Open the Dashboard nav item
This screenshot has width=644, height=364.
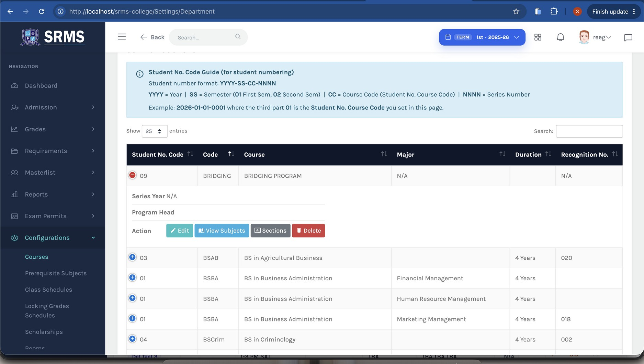pyautogui.click(x=53, y=85)
